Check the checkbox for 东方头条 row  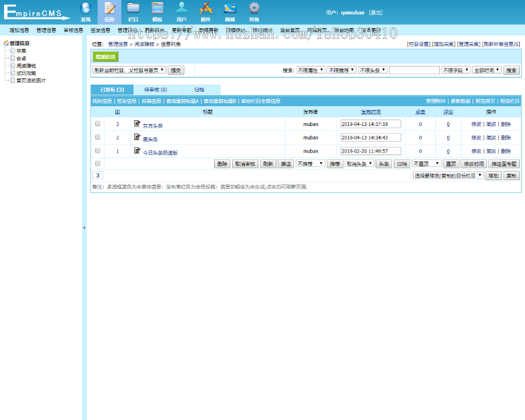(98, 124)
